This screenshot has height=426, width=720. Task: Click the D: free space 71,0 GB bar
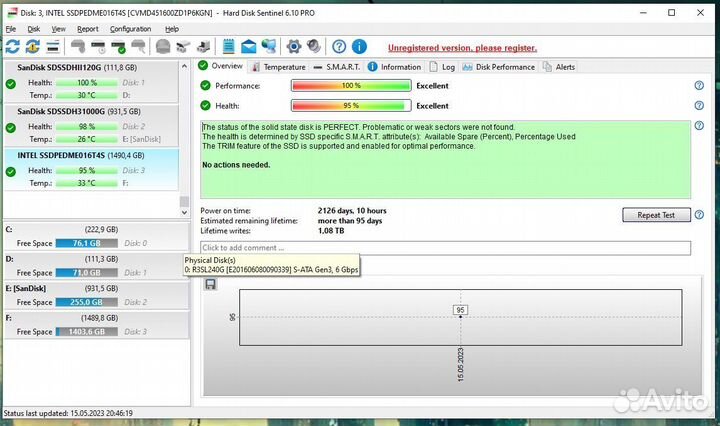87,273
